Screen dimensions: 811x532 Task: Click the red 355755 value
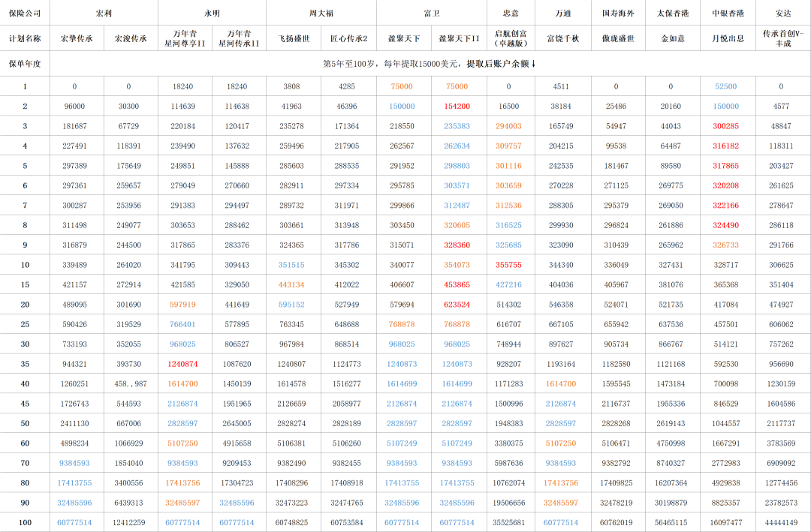pos(508,265)
